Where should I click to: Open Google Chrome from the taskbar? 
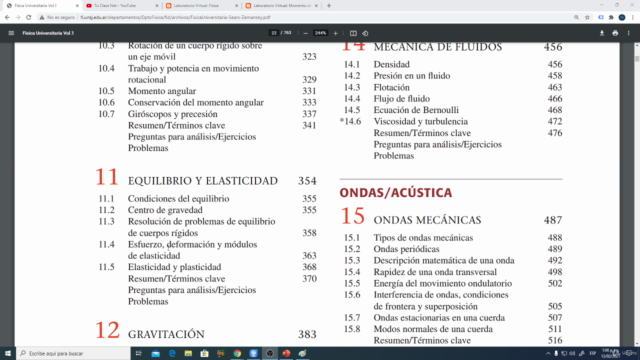tap(237, 353)
